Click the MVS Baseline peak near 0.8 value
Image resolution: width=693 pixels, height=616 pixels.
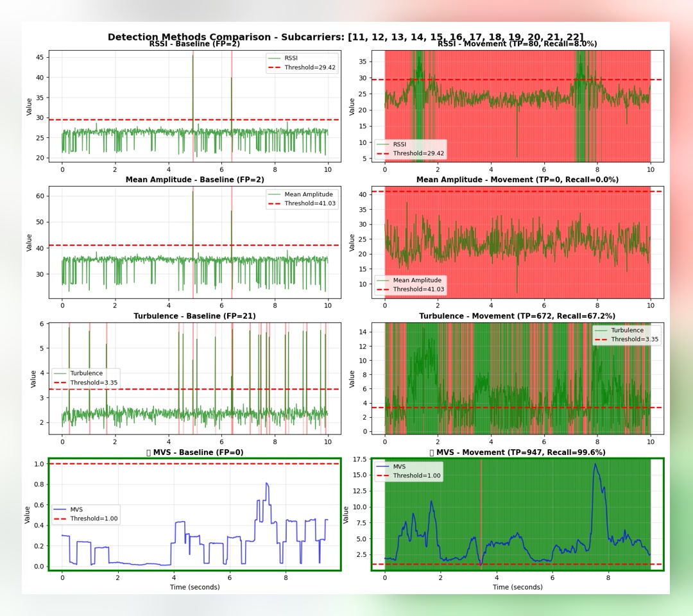[266, 483]
